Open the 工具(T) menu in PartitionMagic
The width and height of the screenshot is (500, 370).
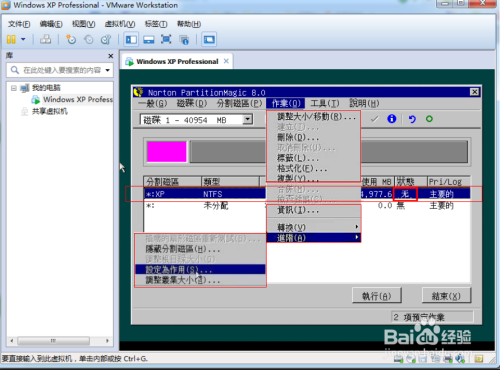[325, 103]
